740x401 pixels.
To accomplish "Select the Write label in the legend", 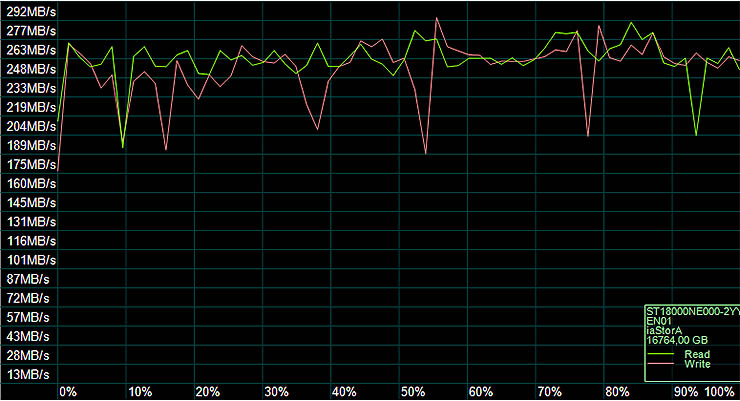I will (x=697, y=364).
